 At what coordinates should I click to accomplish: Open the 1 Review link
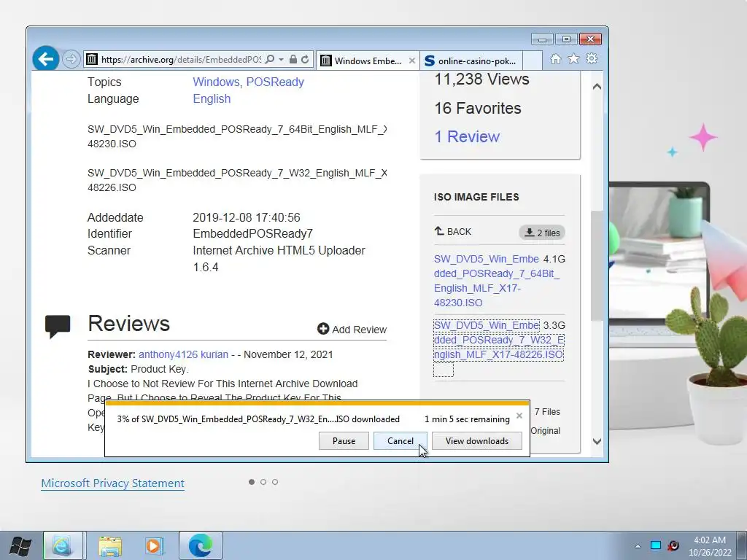click(467, 136)
